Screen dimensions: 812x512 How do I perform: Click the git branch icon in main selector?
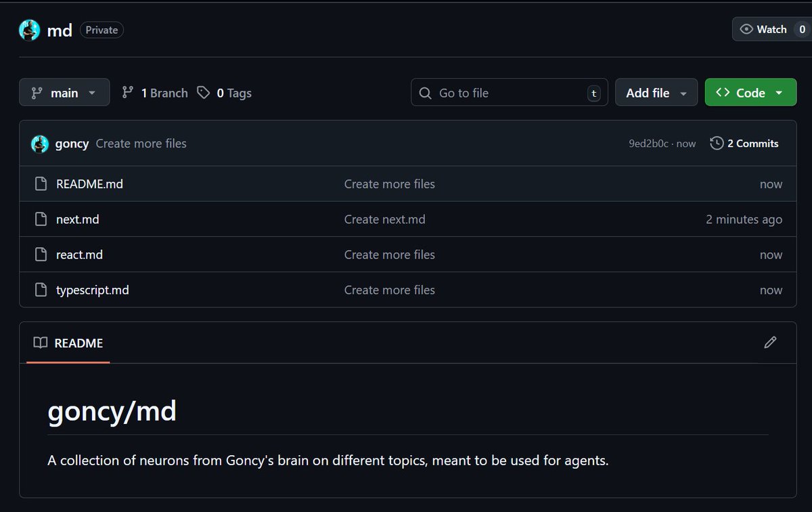pyautogui.click(x=37, y=93)
